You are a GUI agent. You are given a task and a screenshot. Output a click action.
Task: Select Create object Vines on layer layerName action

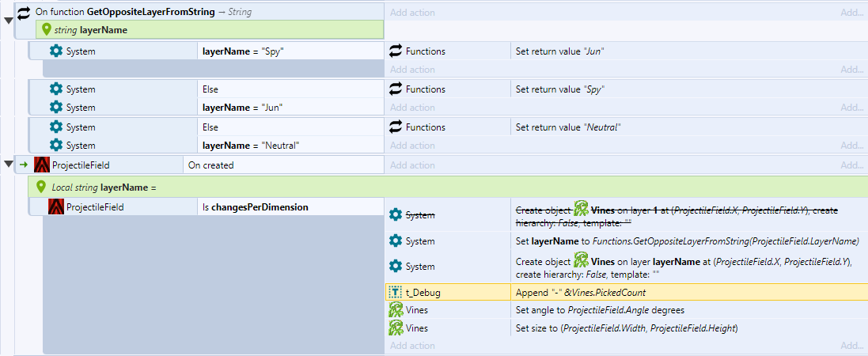click(688, 267)
